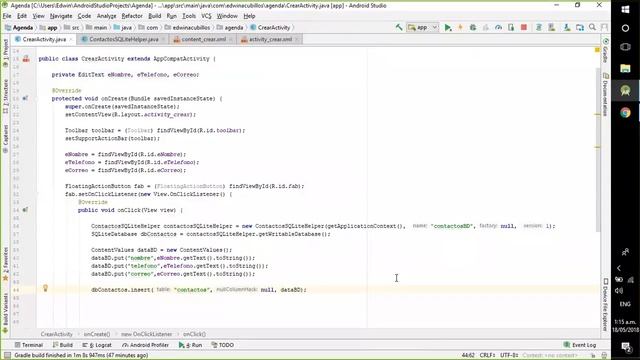Open the Event Log
640x360 pixels.
pos(580,345)
